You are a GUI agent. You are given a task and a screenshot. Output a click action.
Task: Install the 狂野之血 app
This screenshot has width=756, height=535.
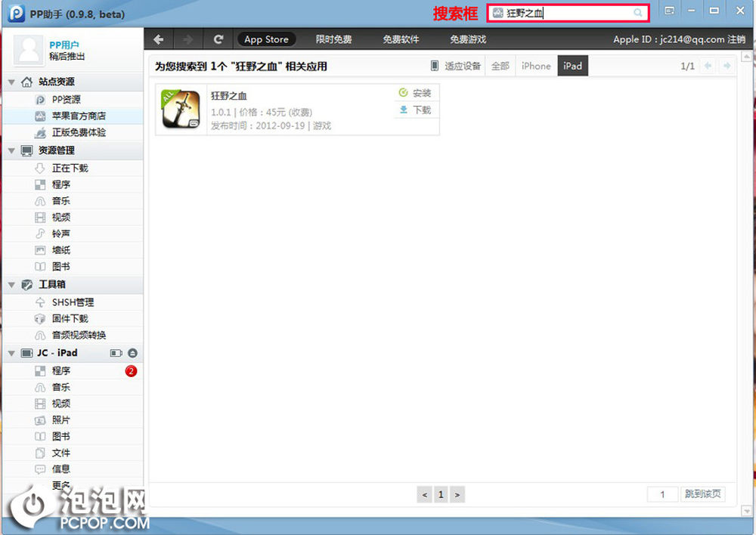pyautogui.click(x=415, y=92)
